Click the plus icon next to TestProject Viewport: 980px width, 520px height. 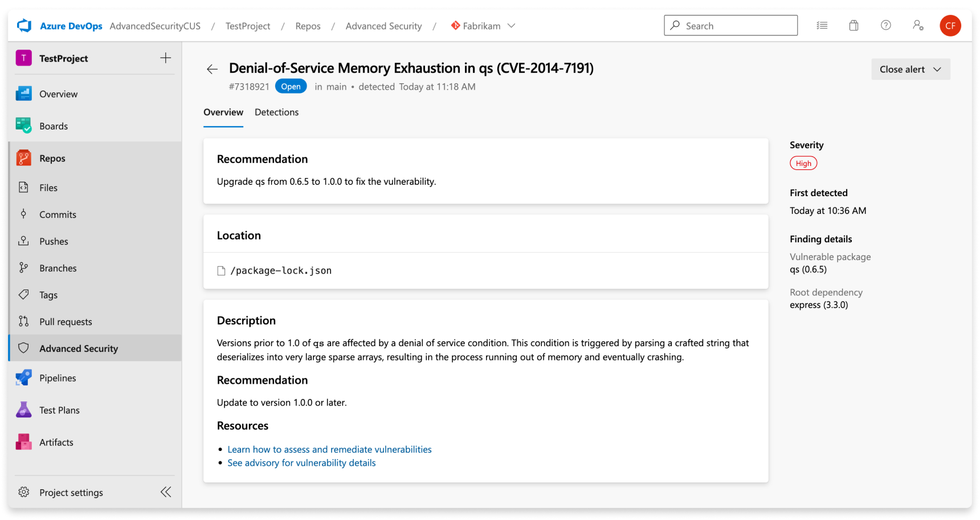(166, 58)
